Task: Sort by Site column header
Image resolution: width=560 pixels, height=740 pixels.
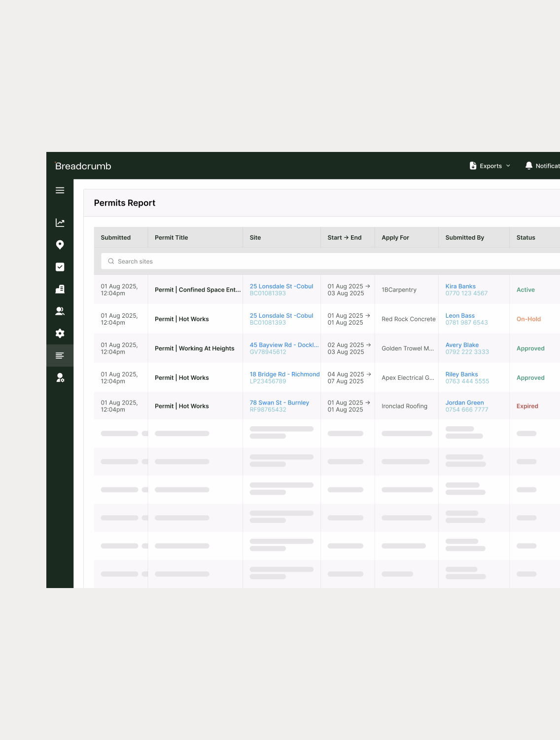Action: click(x=255, y=237)
